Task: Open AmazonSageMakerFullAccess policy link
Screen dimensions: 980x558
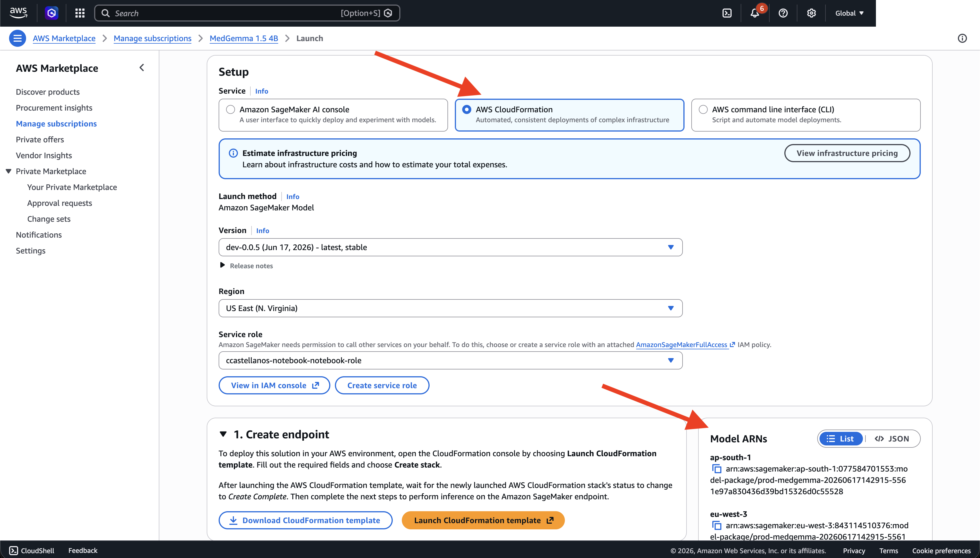Action: coord(685,344)
